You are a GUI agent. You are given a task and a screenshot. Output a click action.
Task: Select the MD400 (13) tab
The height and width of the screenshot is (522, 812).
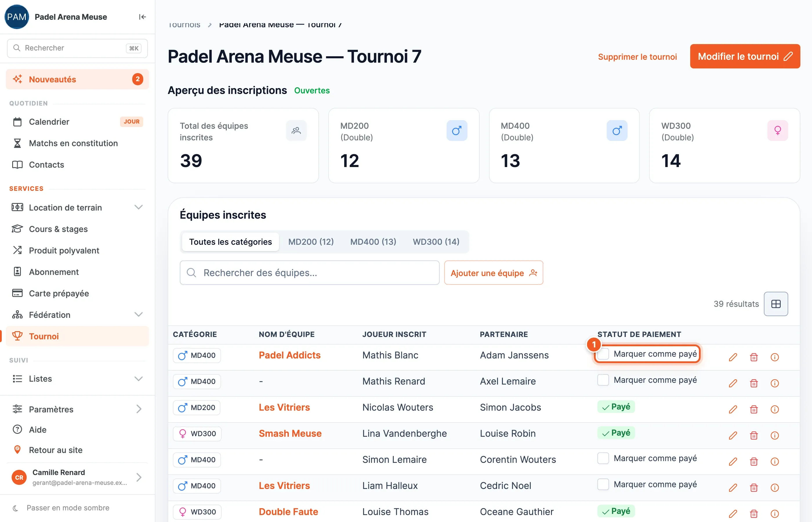pos(373,242)
